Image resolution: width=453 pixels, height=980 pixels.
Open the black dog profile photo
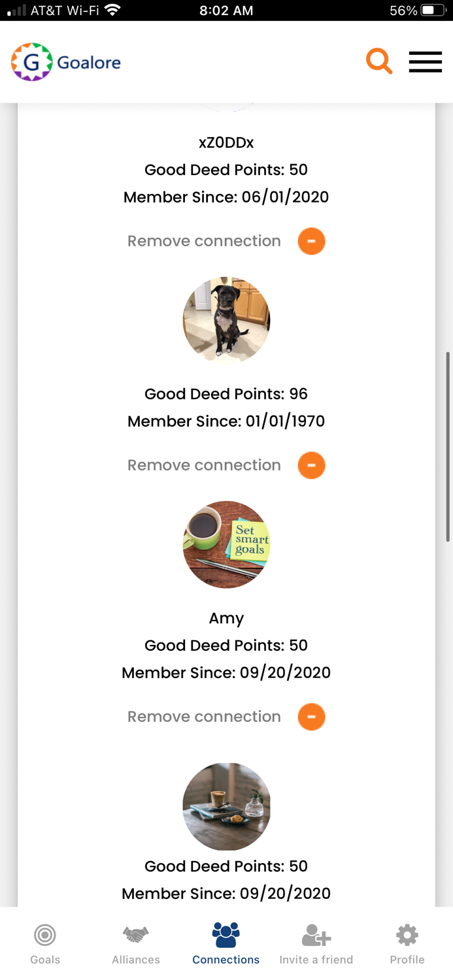(x=226, y=320)
